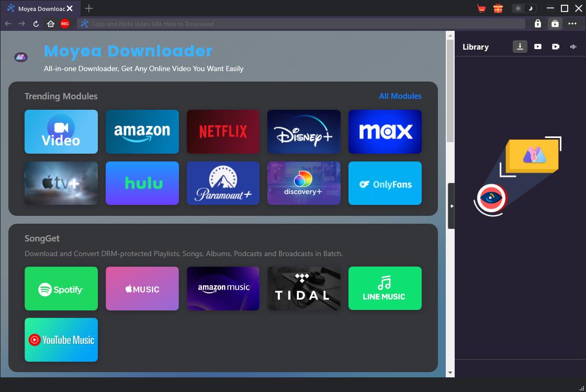Viewport: 586px width, 392px height.
Task: Open a new tab with plus button
Action: [89, 8]
